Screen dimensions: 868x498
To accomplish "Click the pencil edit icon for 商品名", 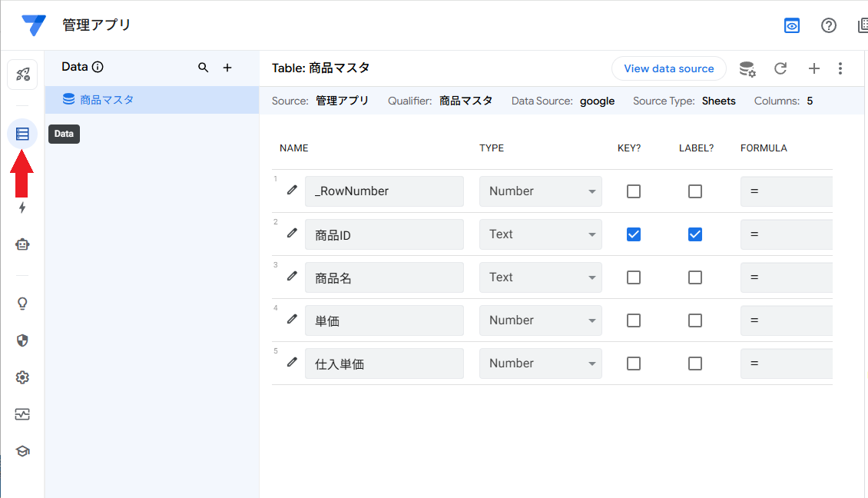I will click(x=292, y=276).
